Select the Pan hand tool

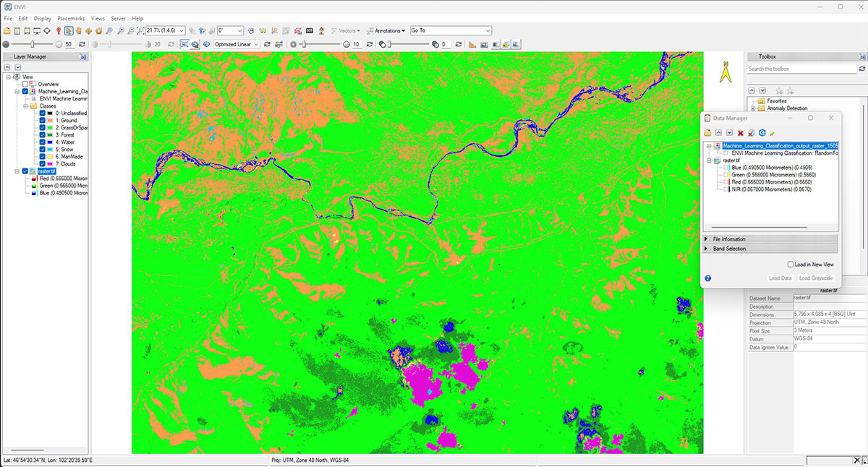78,31
